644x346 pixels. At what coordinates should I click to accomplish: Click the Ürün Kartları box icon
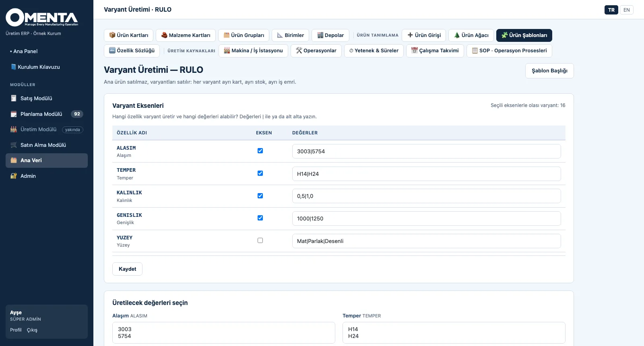click(x=112, y=35)
